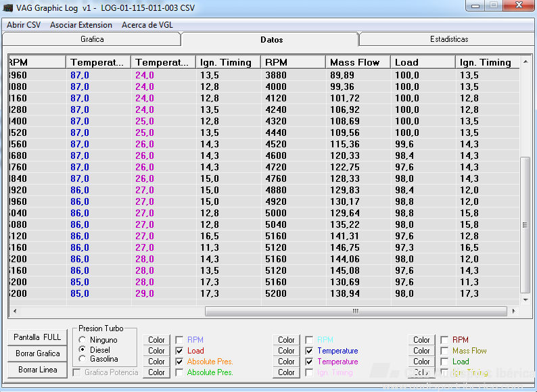
Task: Enable the red Load checkbox
Action: coord(179,351)
